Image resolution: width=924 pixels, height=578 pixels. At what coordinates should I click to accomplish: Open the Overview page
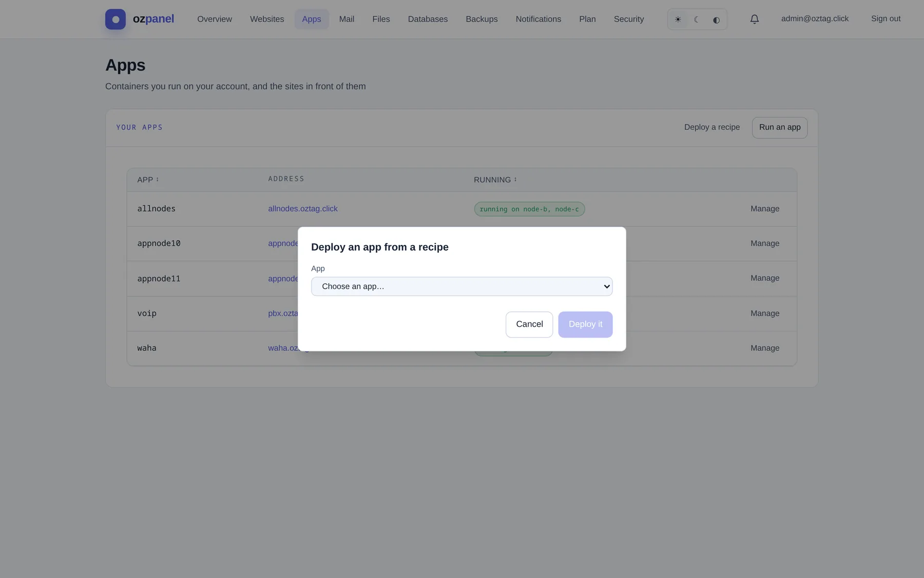coord(215,19)
